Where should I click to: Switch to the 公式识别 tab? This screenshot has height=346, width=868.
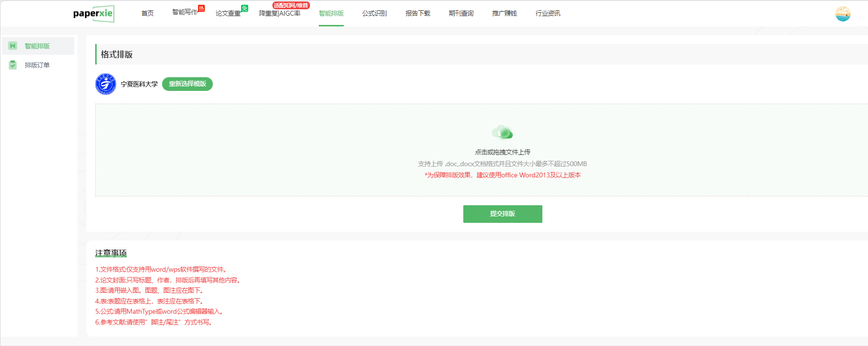[x=374, y=14]
